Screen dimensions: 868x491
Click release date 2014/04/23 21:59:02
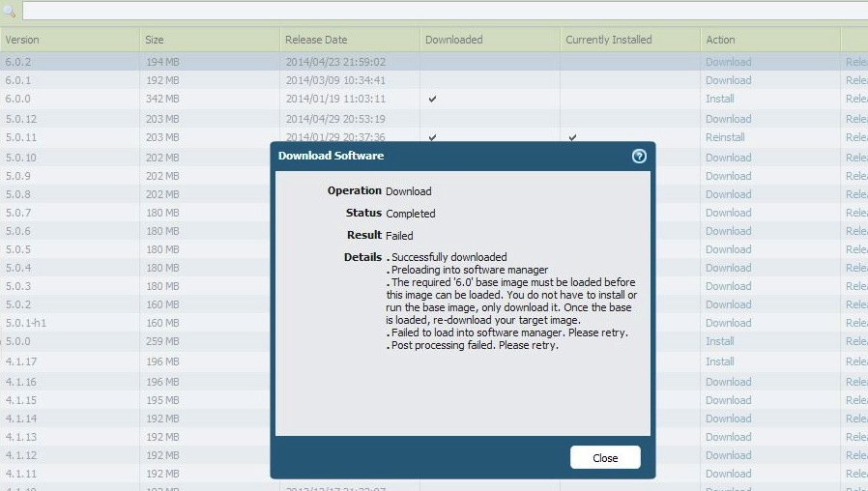335,62
